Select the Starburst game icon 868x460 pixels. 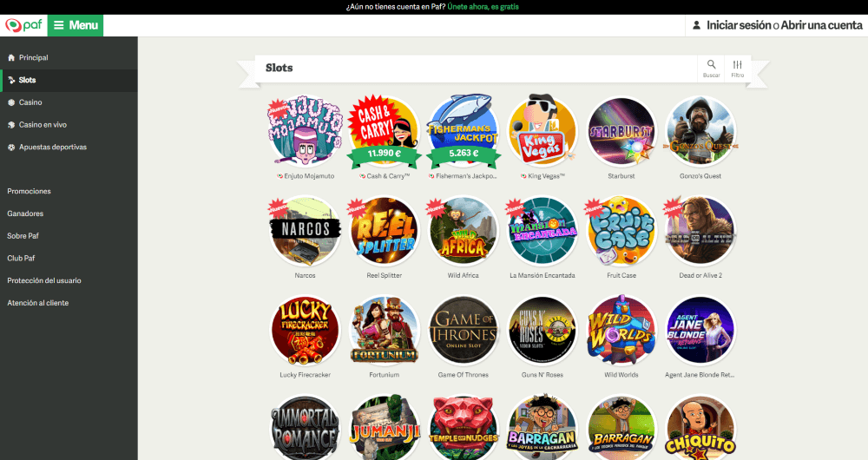pyautogui.click(x=621, y=132)
